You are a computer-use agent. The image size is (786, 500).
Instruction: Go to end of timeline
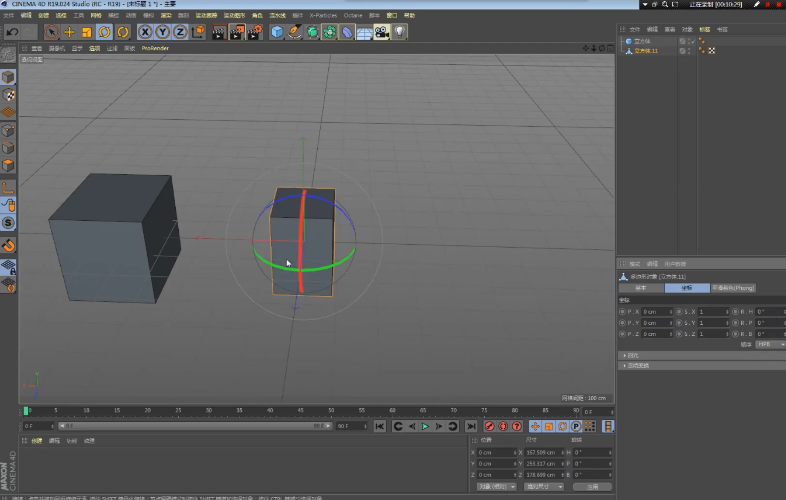(x=471, y=426)
